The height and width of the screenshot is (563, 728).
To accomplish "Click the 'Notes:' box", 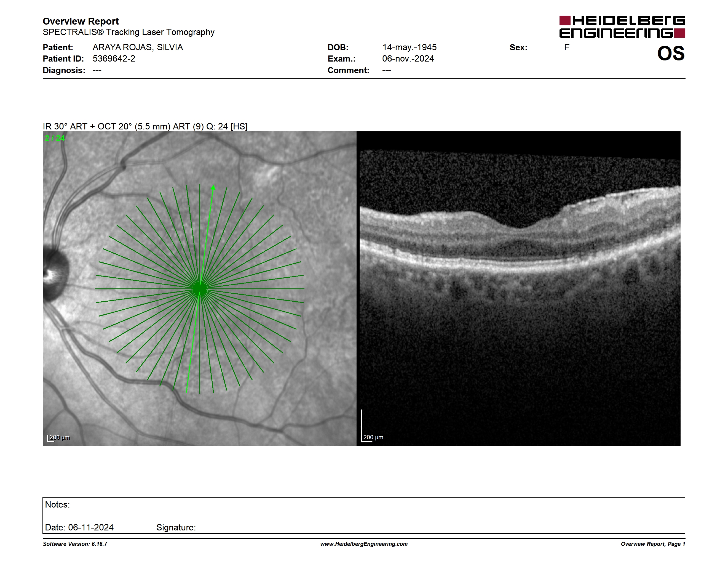I will tap(364, 515).
